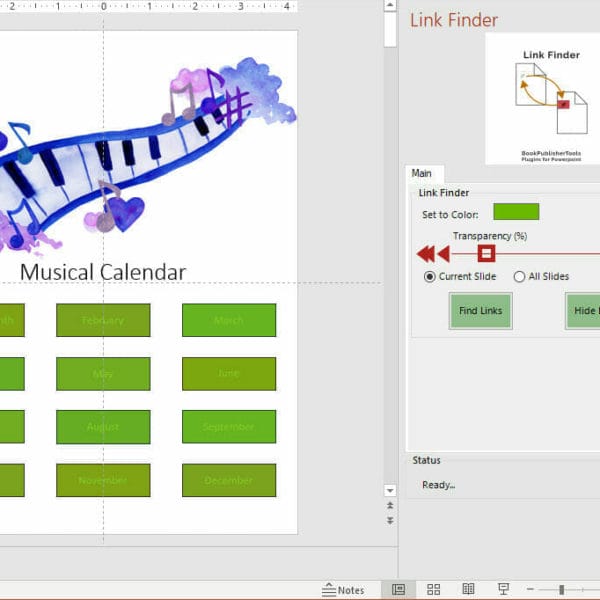Click the March month box

229,320
